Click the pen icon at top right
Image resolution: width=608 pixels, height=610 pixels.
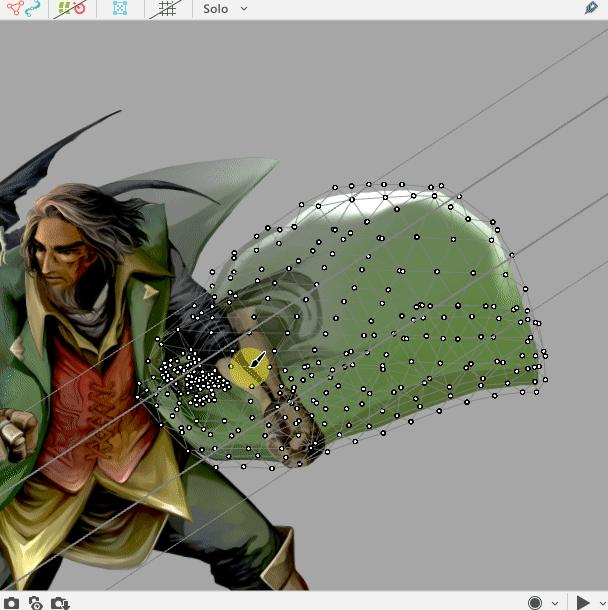click(x=591, y=8)
